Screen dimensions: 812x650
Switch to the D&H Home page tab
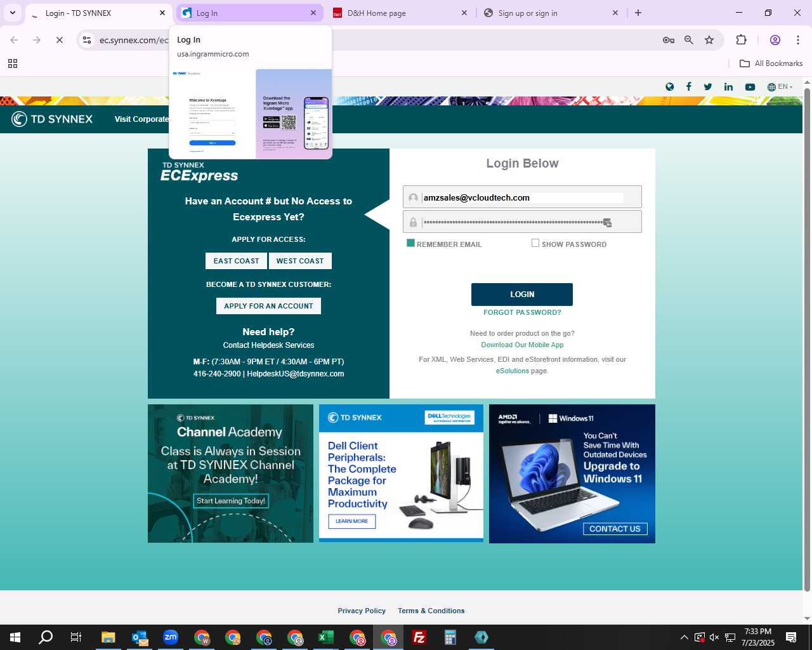click(400, 13)
